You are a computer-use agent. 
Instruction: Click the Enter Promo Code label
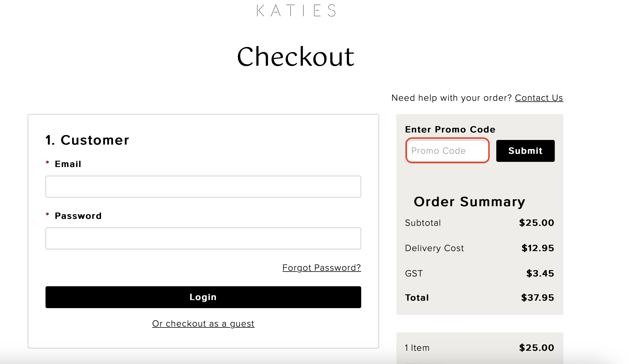[x=450, y=129]
